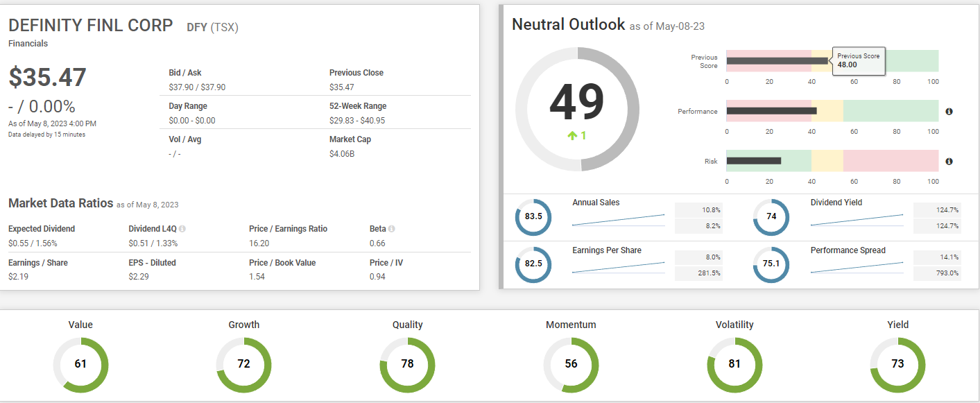Click the Market Data Ratios heading
Viewport: 980px width, 403px height.
[60, 203]
